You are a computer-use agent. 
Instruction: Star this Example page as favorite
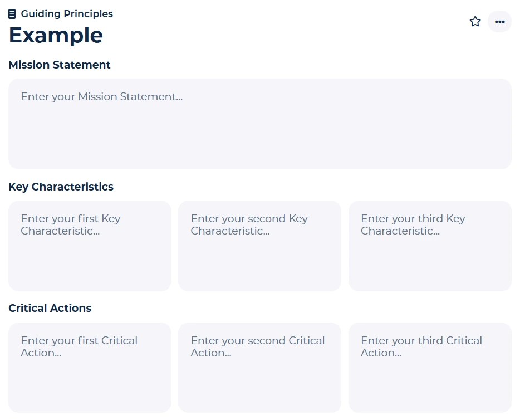click(475, 22)
